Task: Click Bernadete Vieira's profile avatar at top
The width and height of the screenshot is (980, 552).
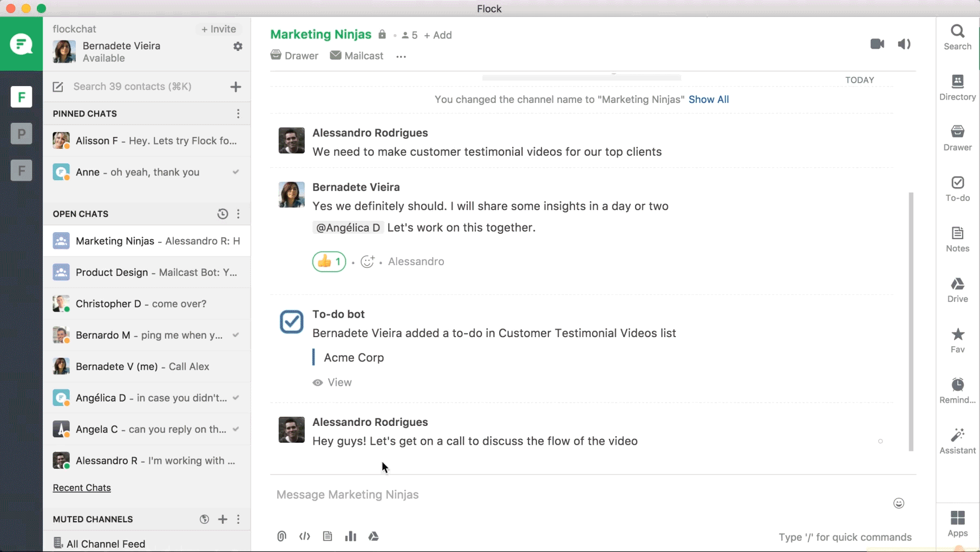Action: (x=64, y=51)
